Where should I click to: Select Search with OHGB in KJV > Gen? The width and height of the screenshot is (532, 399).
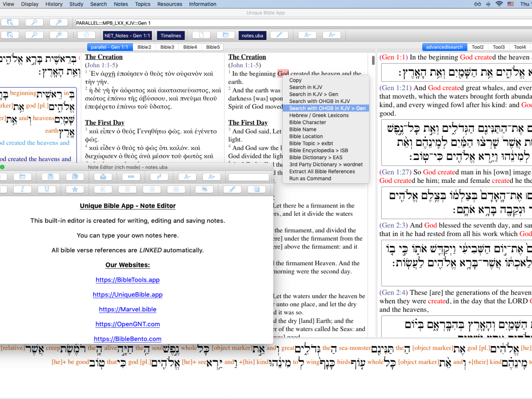[x=326, y=108]
